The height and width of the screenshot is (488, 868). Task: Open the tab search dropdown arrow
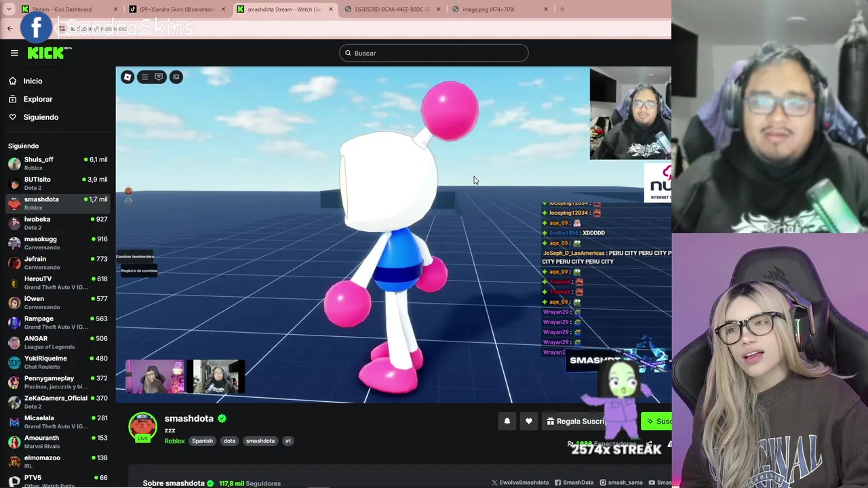(9, 9)
